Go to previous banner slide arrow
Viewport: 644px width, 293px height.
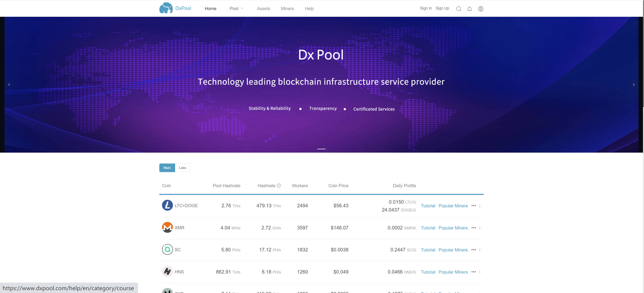coord(9,85)
